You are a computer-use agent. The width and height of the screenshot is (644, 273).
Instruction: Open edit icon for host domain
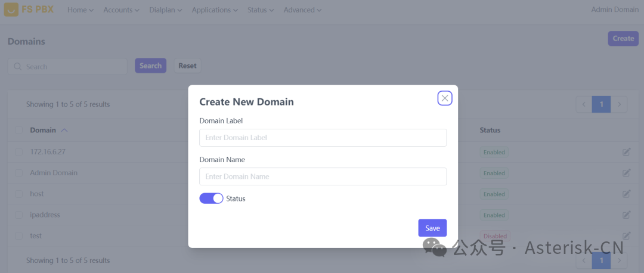click(626, 194)
